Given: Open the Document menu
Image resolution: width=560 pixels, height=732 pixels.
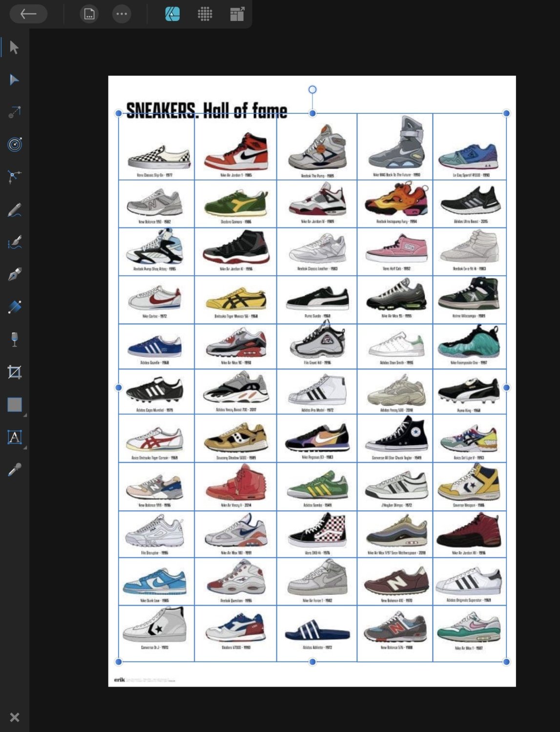Looking at the screenshot, I should tap(89, 14).
